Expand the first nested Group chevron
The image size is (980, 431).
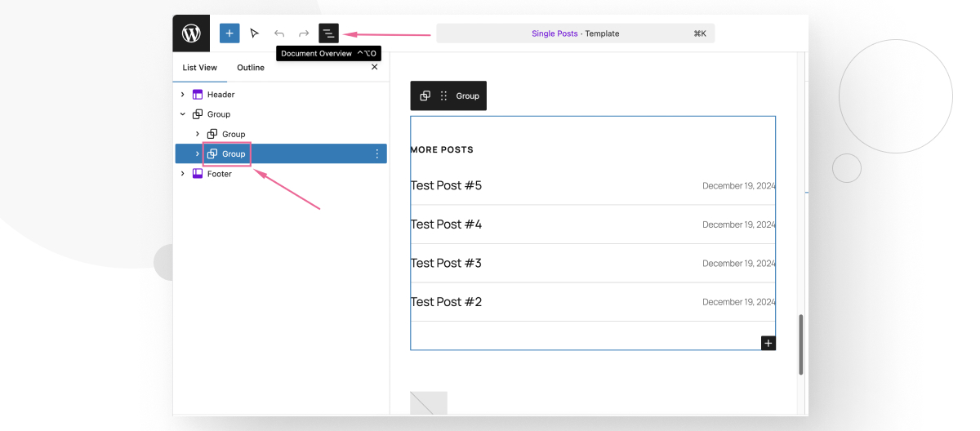coord(198,134)
